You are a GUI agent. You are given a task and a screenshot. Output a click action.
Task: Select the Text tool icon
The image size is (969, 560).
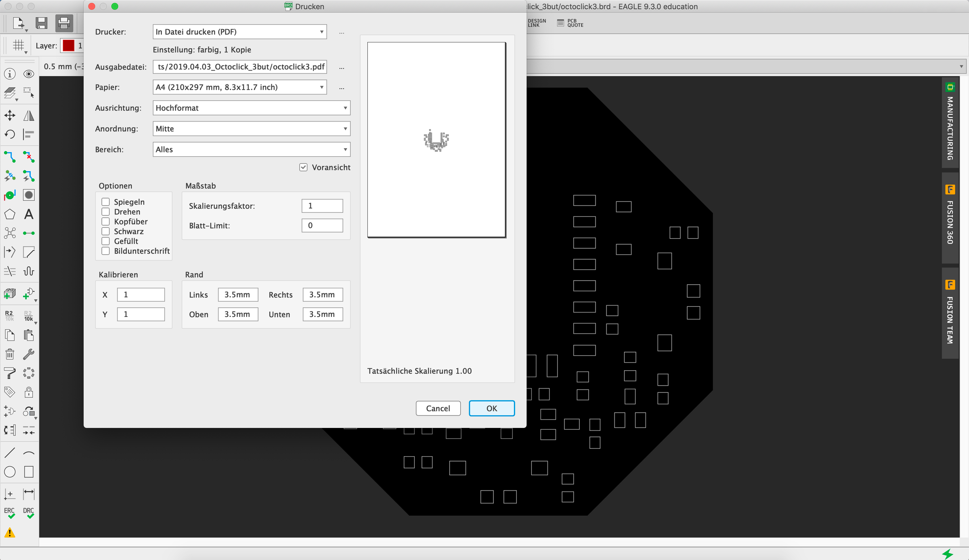[29, 214]
